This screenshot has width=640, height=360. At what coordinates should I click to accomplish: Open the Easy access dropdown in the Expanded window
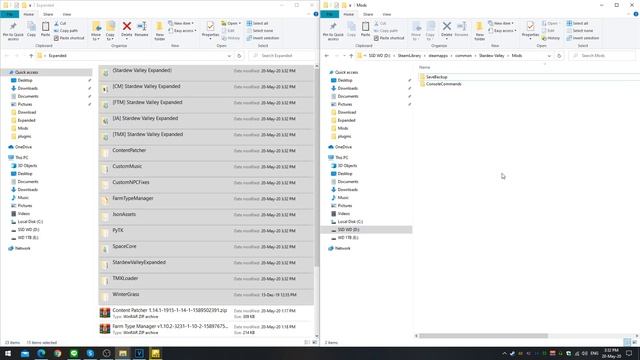click(183, 31)
